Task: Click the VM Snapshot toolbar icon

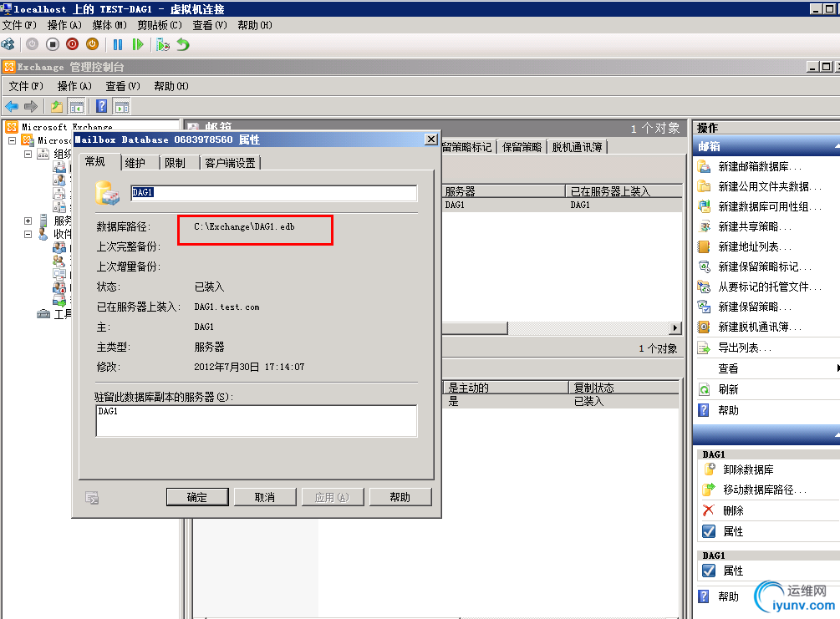Action: click(163, 44)
